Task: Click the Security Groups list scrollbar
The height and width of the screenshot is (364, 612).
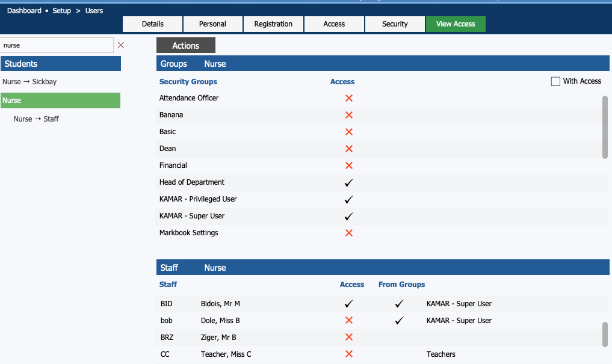Action: (605, 126)
